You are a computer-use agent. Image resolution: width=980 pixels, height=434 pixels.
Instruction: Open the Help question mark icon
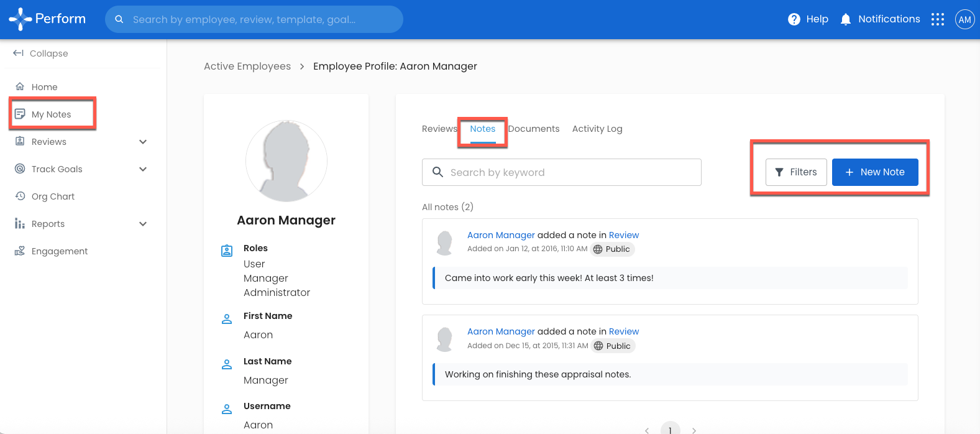794,19
